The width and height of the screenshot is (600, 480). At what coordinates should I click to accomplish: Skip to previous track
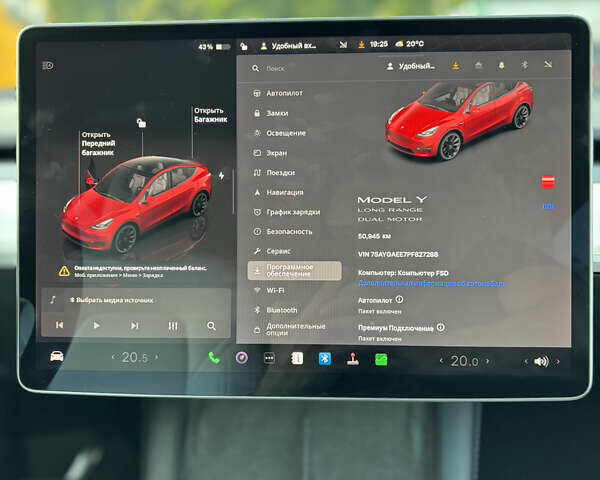(x=59, y=325)
